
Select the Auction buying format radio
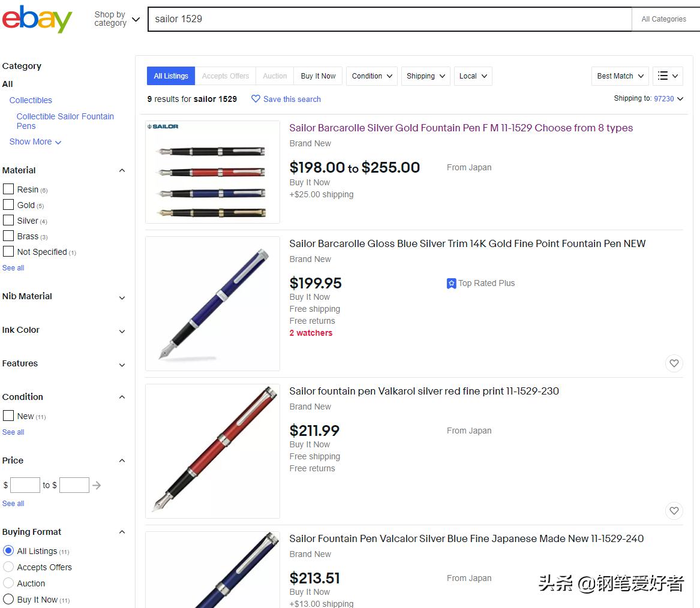pos(8,583)
